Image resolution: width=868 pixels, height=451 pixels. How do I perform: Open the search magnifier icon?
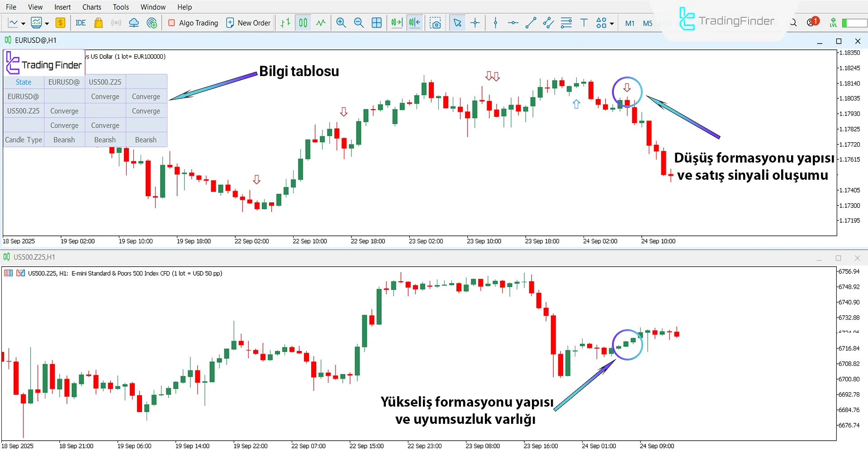click(x=793, y=23)
